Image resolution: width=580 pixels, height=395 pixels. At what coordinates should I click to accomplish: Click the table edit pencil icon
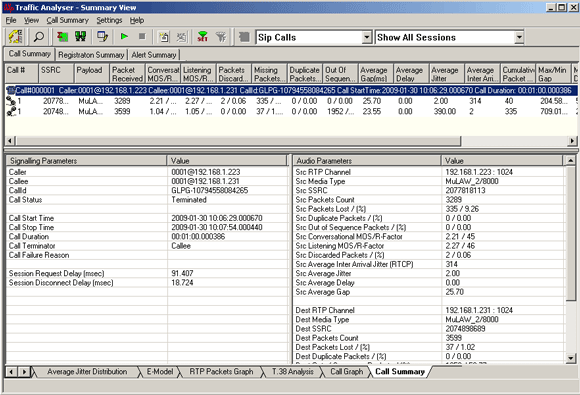102,37
